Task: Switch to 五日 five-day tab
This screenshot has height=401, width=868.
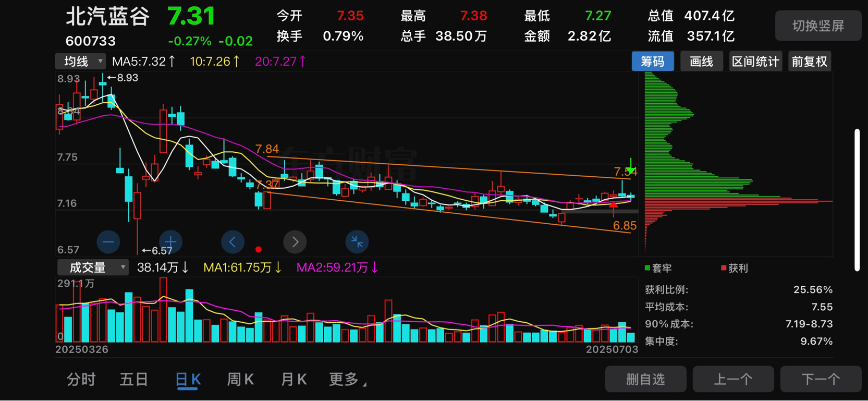Action: 135,380
